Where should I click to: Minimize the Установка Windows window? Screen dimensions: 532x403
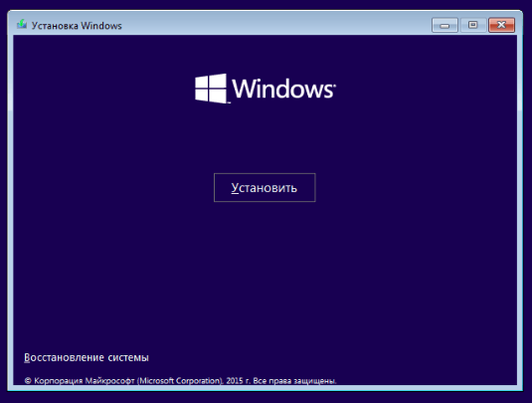pyautogui.click(x=444, y=25)
